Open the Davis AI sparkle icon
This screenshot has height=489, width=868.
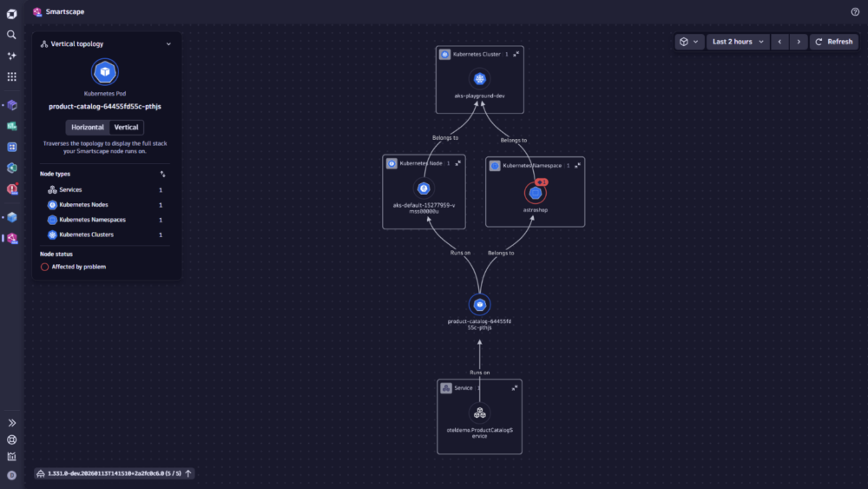click(x=11, y=56)
